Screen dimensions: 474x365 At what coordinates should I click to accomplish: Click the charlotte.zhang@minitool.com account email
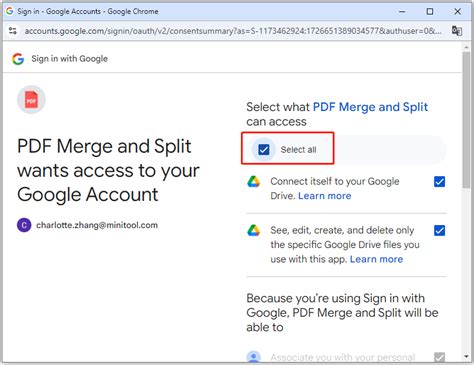[97, 225]
